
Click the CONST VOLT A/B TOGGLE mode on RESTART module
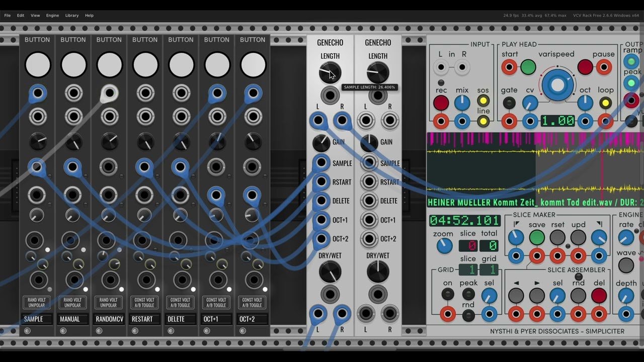[x=144, y=303]
